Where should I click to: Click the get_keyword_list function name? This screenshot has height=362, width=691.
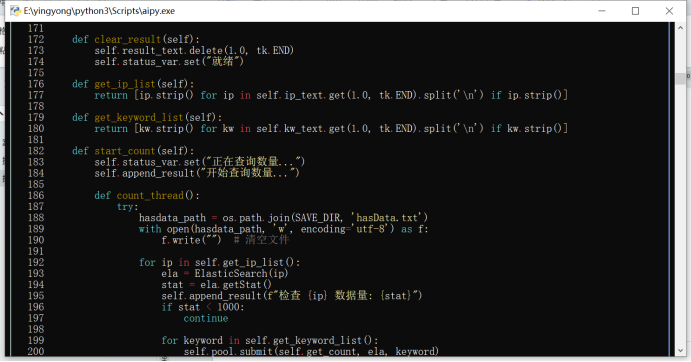(x=138, y=117)
